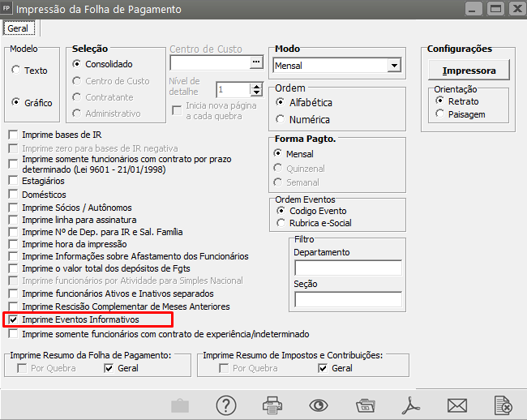Click the browse ellipsis button for Centro de Custo

[x=256, y=63]
